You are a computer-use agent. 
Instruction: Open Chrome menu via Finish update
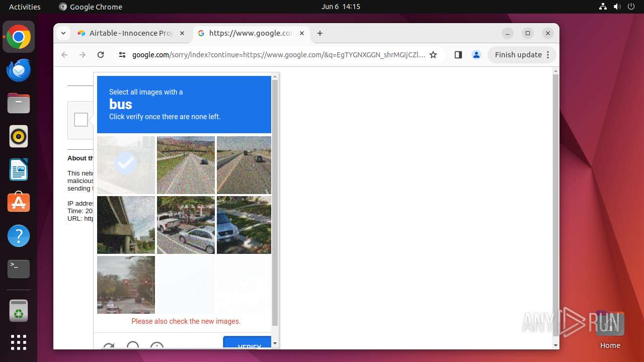pos(522,55)
